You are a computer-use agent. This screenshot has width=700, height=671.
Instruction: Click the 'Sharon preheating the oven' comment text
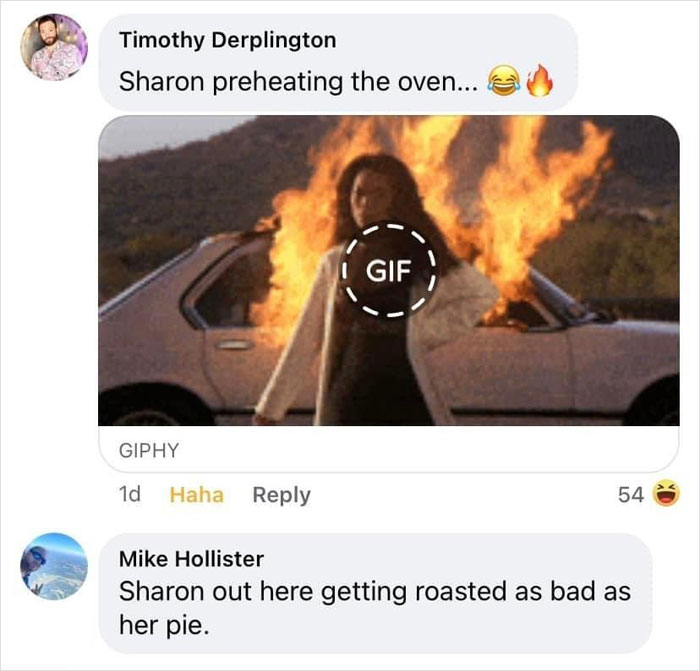298,82
